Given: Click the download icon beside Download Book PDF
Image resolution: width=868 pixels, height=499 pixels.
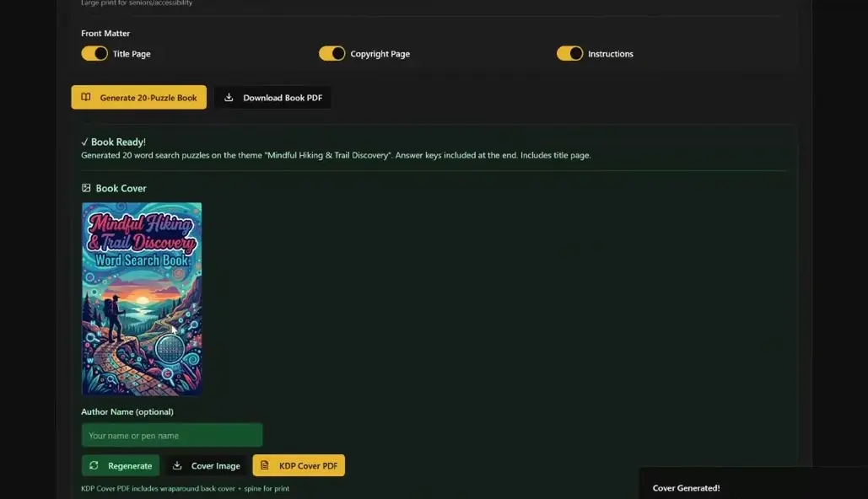Looking at the screenshot, I should point(229,98).
